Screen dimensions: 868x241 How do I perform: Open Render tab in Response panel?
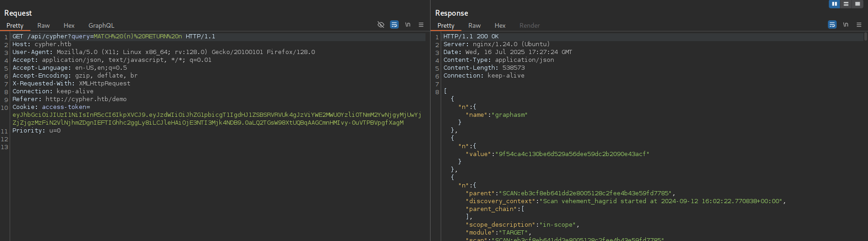[x=529, y=25]
